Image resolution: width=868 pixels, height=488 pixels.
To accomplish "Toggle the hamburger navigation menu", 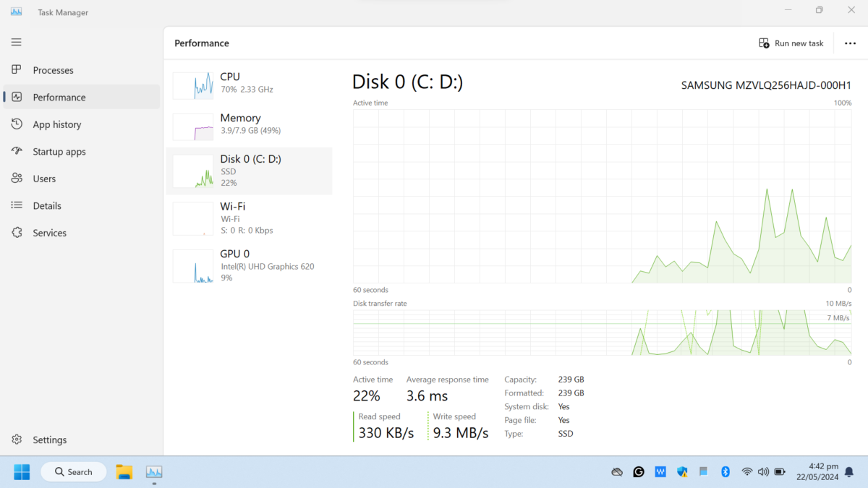I will point(16,42).
